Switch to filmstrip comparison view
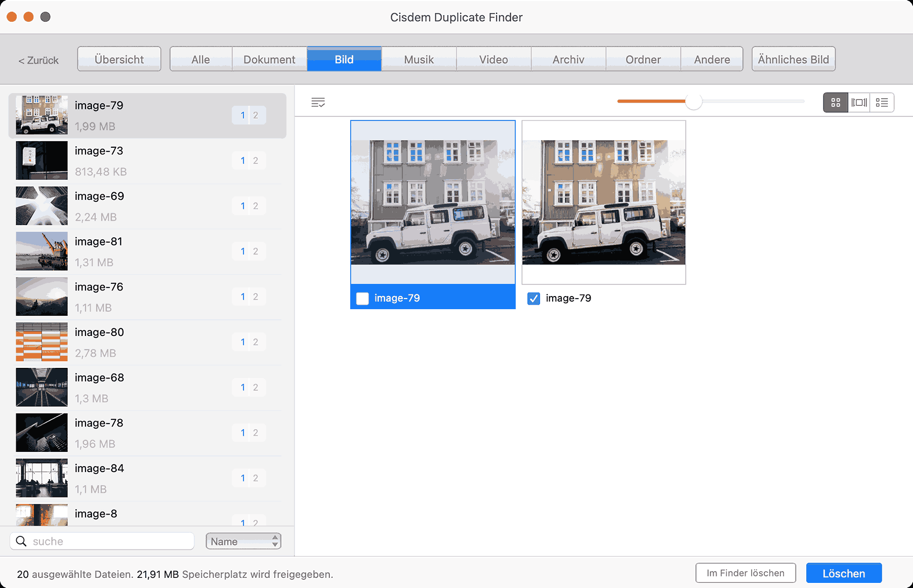The width and height of the screenshot is (913, 588). click(859, 103)
